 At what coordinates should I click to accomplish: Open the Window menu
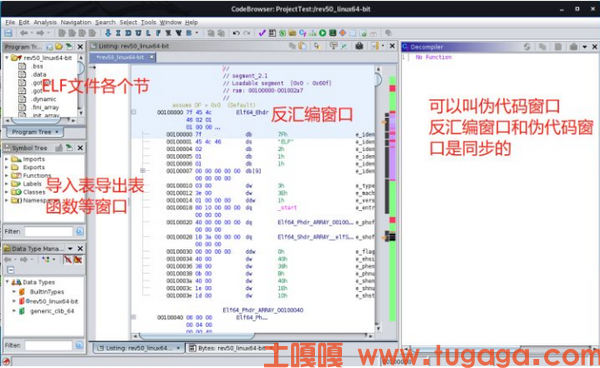pyautogui.click(x=171, y=22)
